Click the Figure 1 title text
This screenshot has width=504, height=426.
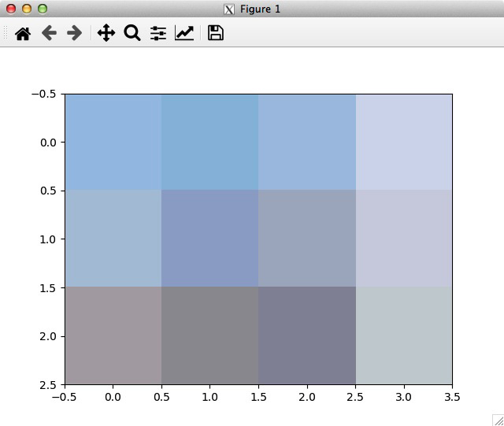[x=260, y=9]
